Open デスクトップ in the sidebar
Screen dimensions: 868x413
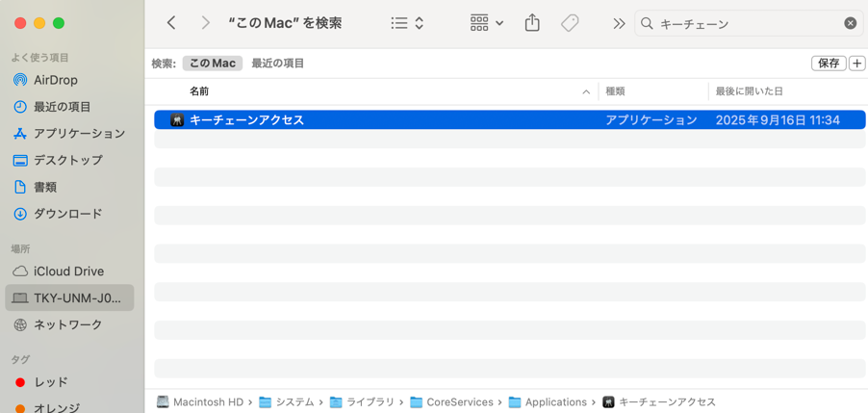coord(69,160)
